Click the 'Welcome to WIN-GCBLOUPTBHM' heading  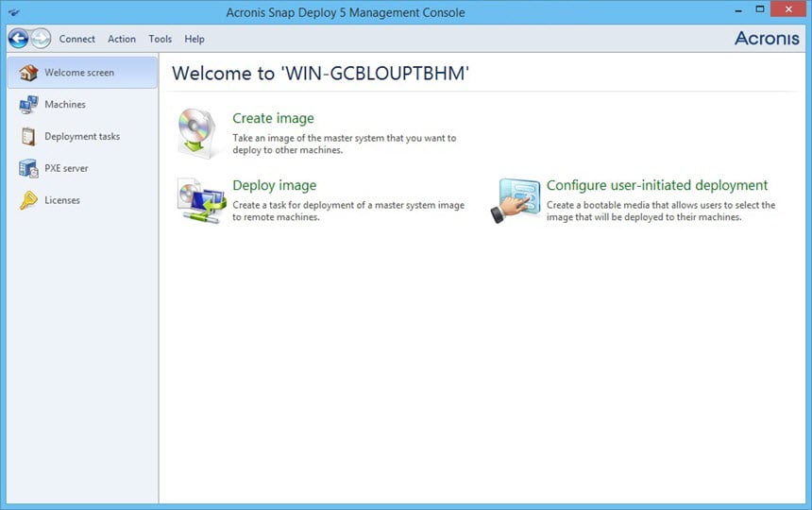click(x=321, y=73)
